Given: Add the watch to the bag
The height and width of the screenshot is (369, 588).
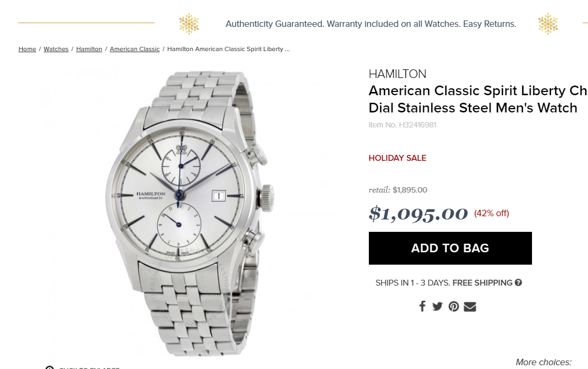Looking at the screenshot, I should [450, 248].
